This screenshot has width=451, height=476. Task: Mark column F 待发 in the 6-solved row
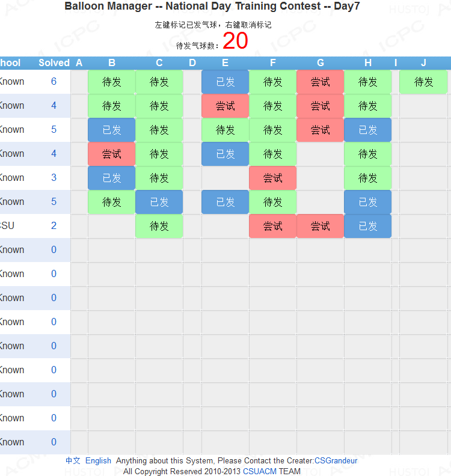[273, 82]
